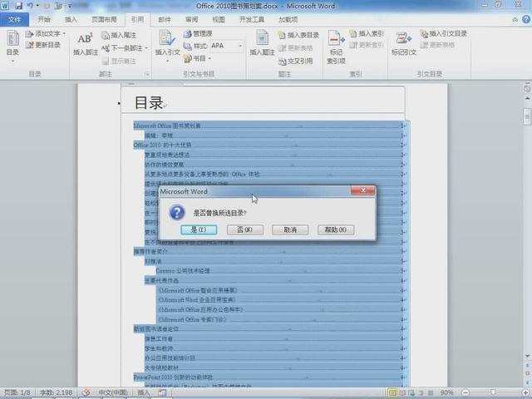Viewport: 532px width, 399px height.
Task: Click TOC entry 主要代表作品
Action: (x=161, y=281)
